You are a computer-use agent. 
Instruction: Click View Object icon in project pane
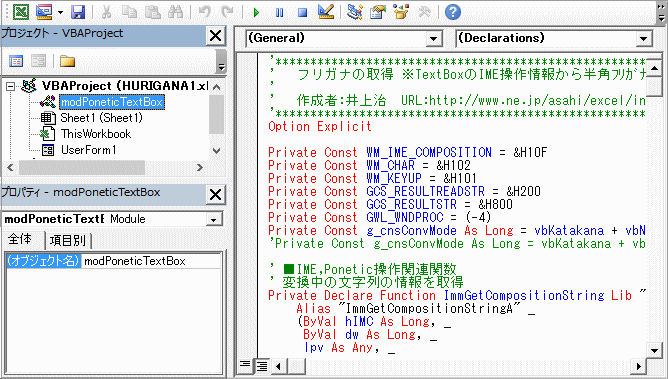click(x=38, y=61)
